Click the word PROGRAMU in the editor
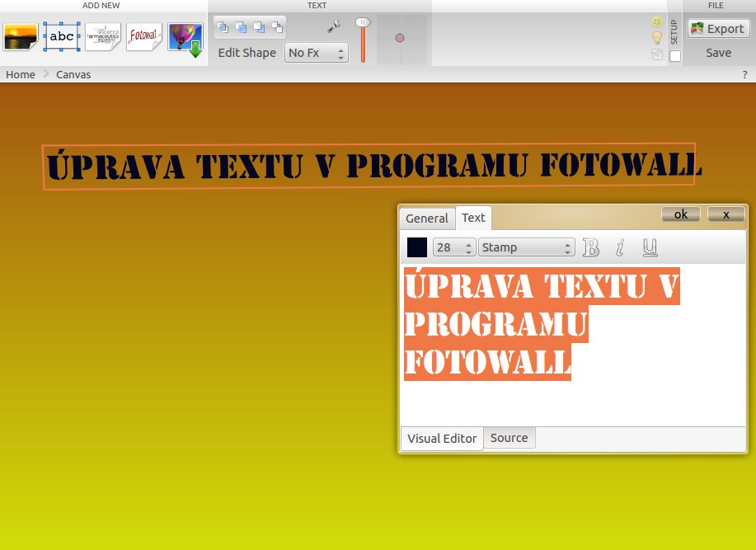The image size is (756, 550). [495, 323]
